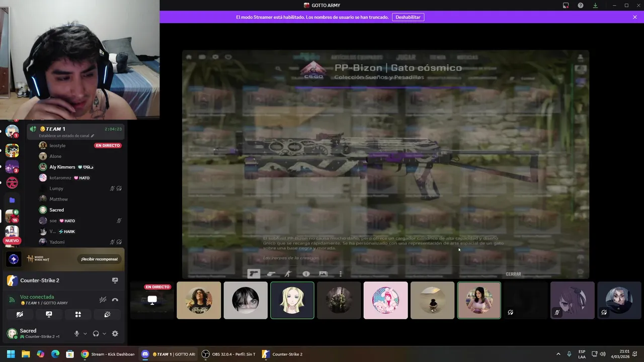The height and width of the screenshot is (362, 644).
Task: Open the red circular emblem server icon
Action: [x=12, y=183]
